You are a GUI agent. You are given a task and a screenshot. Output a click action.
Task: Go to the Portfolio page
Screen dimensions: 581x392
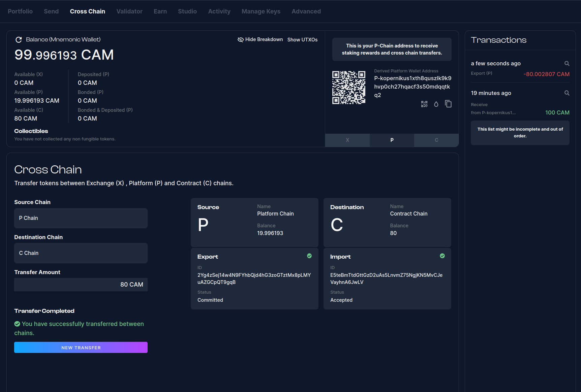click(20, 11)
